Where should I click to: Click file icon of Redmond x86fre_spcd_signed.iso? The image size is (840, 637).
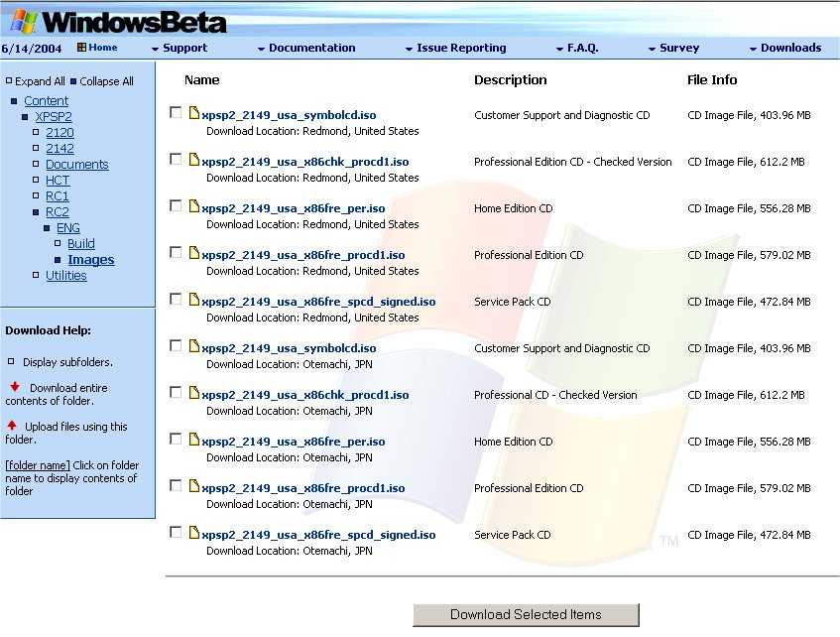[194, 300]
